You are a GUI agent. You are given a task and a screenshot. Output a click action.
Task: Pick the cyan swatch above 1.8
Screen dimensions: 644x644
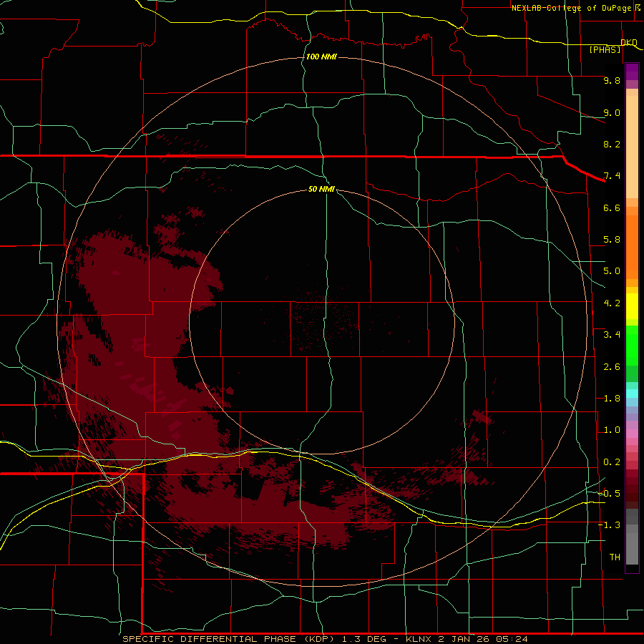point(632,394)
